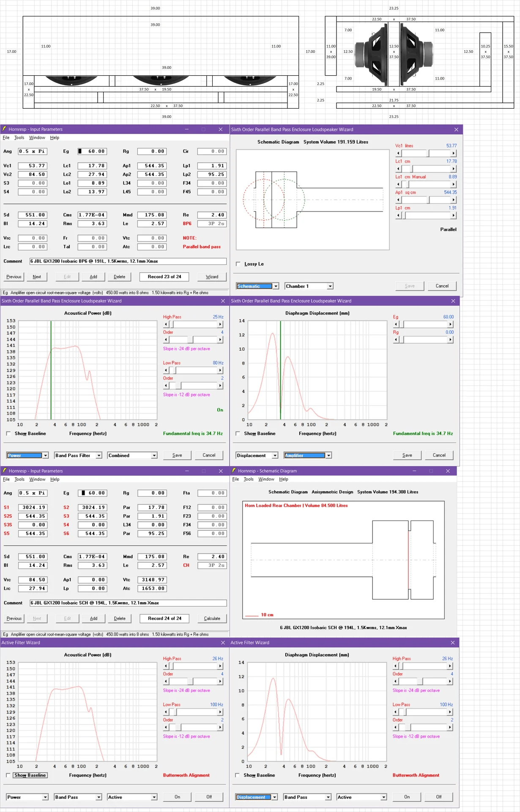Tick Show Baseline in Active Filter Displacement window
The width and height of the screenshot is (520, 812).
pos(238,775)
